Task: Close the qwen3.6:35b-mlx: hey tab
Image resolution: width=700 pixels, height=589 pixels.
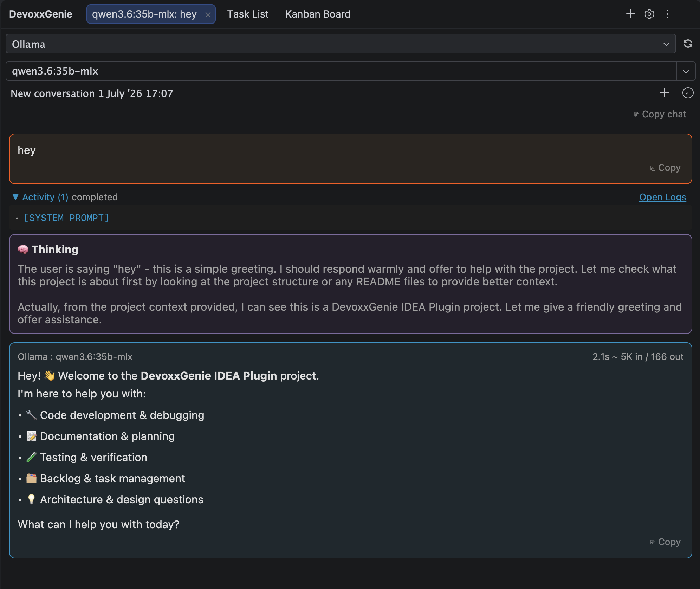Action: pyautogui.click(x=208, y=15)
